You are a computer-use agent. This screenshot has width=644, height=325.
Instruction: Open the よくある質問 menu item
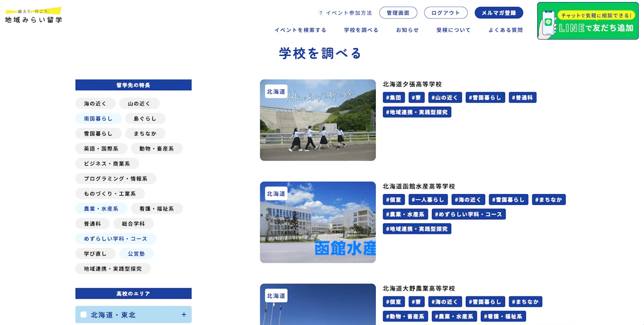(506, 30)
